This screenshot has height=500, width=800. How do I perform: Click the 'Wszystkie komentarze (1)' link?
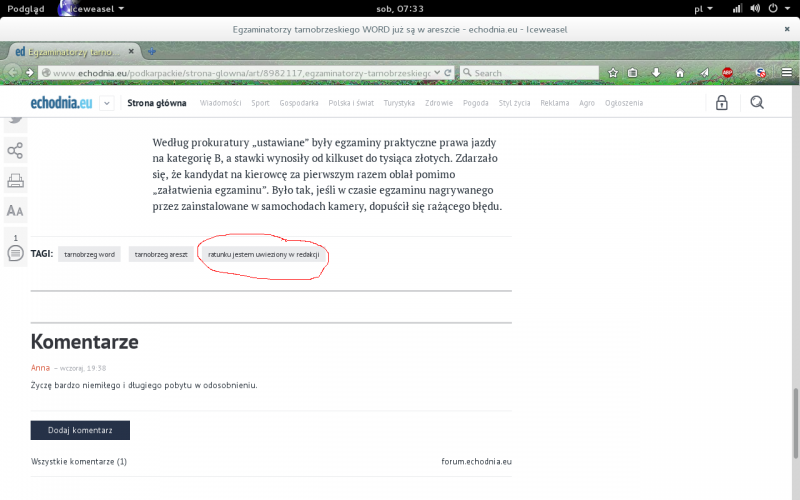(79, 462)
